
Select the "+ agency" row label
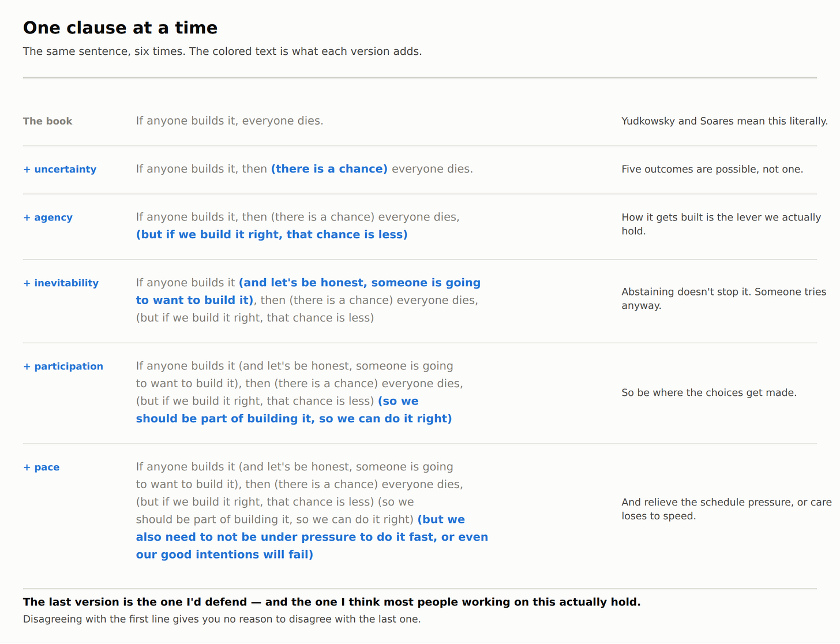click(x=48, y=218)
